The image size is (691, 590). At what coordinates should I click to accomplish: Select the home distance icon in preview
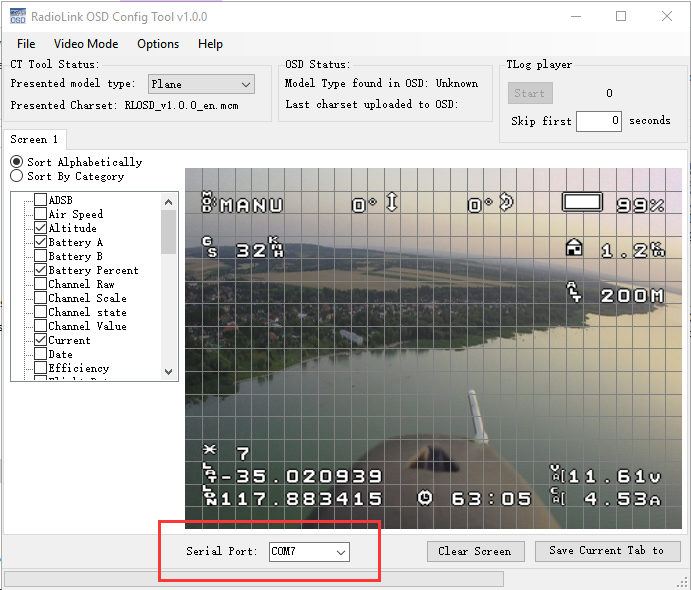[x=574, y=248]
